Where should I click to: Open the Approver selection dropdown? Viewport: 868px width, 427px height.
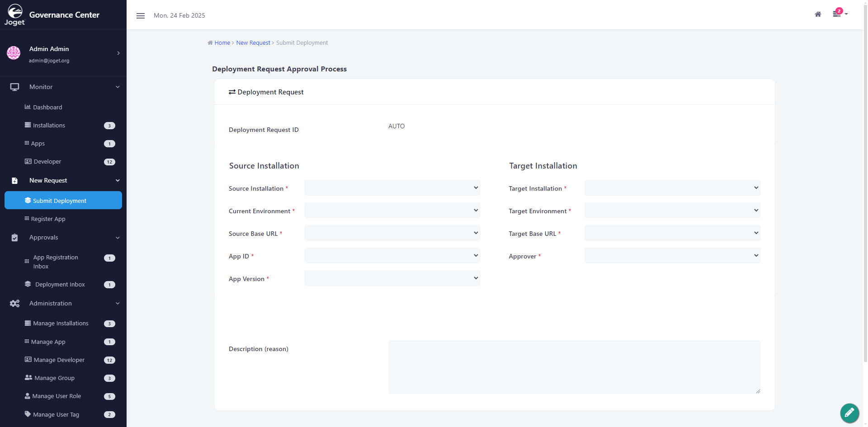(672, 255)
